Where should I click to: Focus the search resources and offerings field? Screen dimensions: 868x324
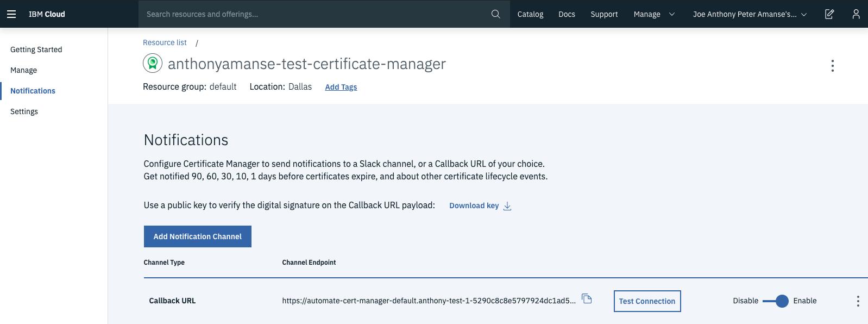coord(315,14)
